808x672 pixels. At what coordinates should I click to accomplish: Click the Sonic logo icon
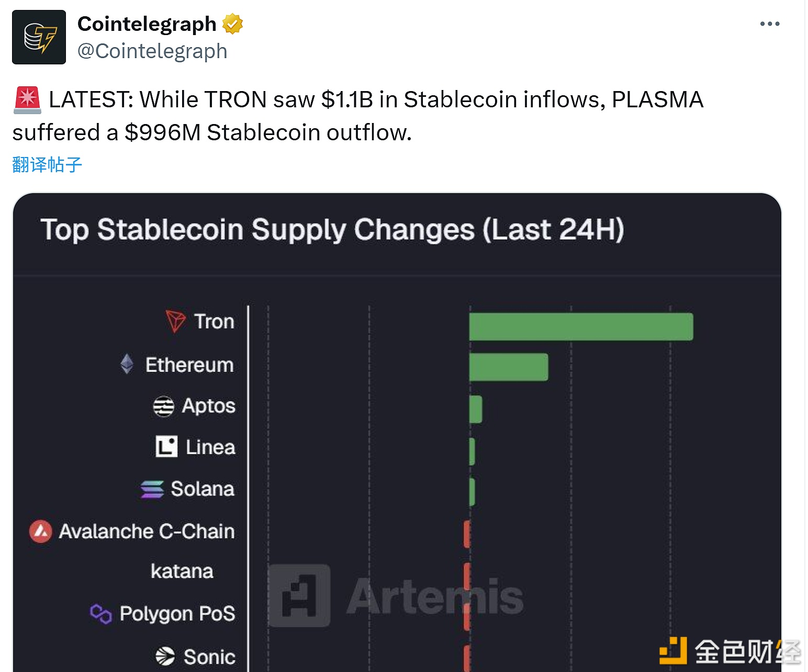165,656
